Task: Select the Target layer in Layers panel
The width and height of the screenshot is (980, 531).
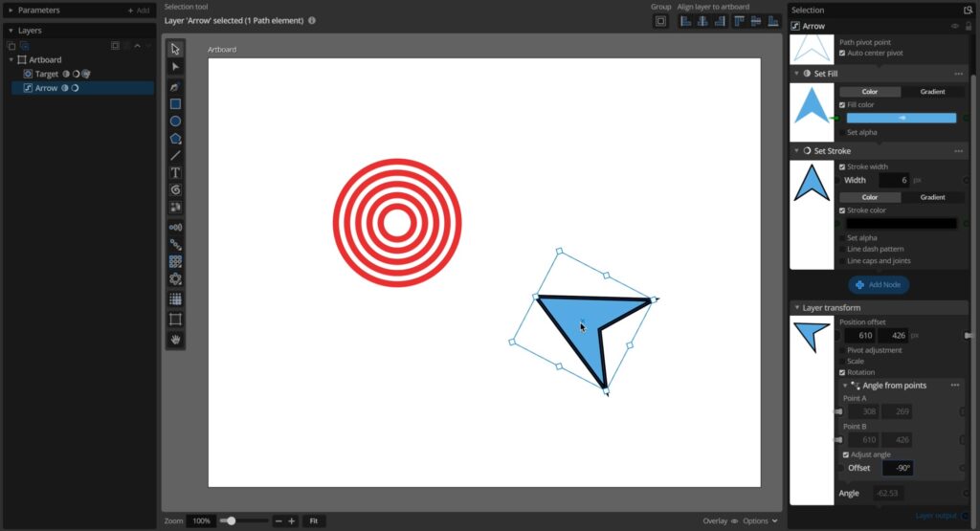Action: pos(46,74)
